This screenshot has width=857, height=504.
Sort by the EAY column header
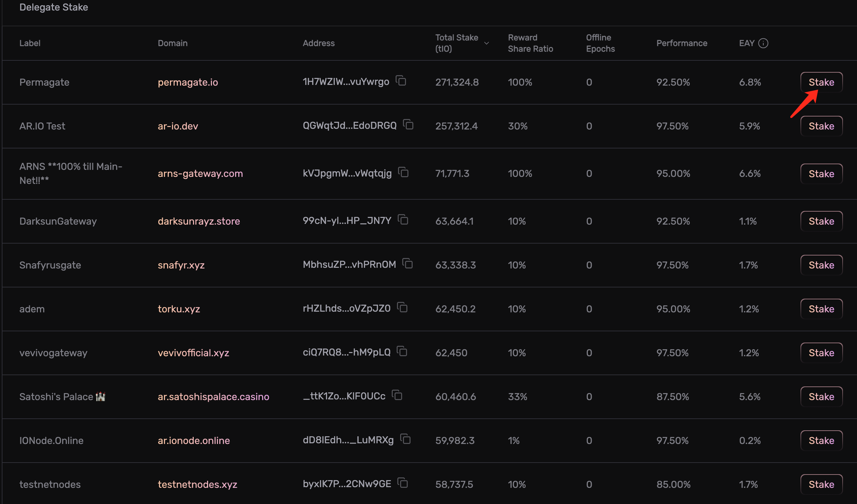(x=746, y=43)
